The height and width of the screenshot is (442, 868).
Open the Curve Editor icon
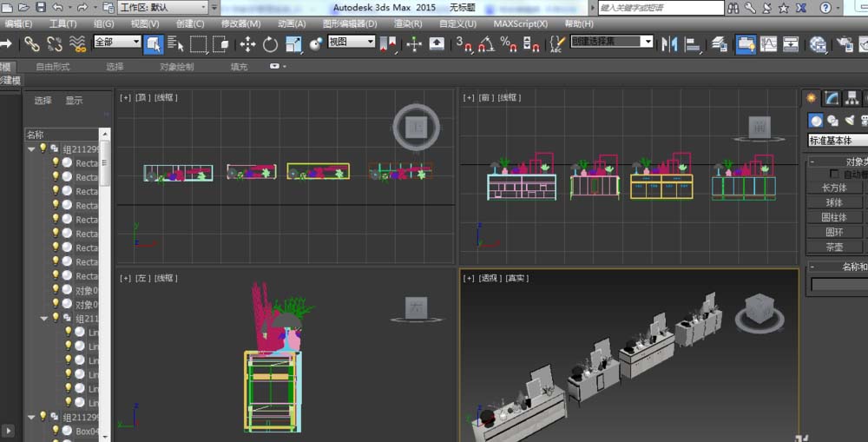click(769, 43)
